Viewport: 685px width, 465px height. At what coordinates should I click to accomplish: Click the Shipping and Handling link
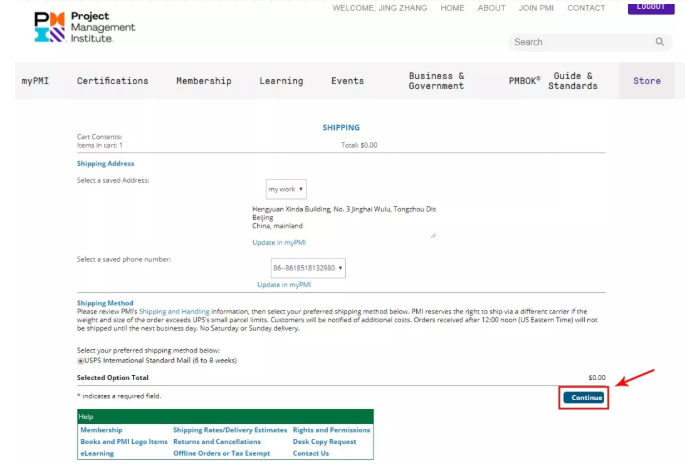pos(174,311)
